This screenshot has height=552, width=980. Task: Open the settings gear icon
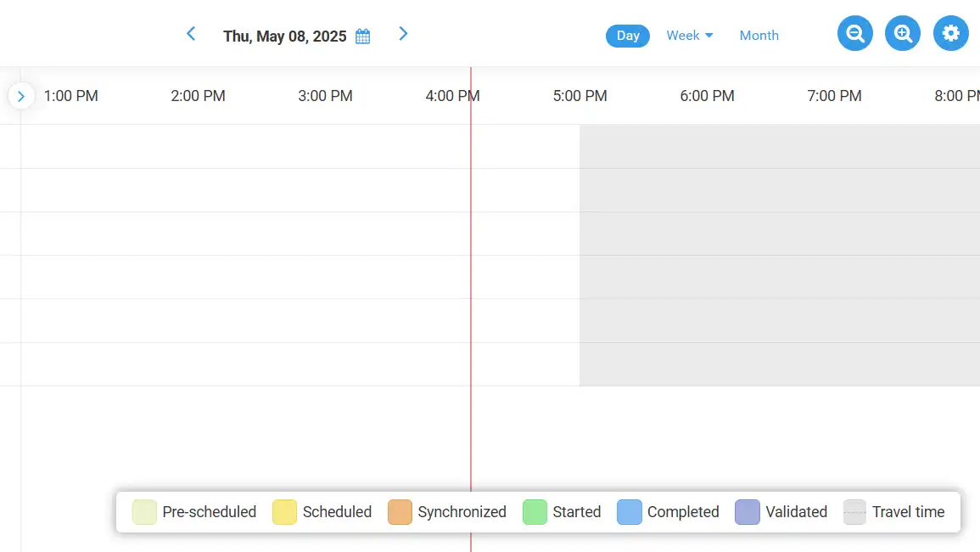[x=951, y=34]
